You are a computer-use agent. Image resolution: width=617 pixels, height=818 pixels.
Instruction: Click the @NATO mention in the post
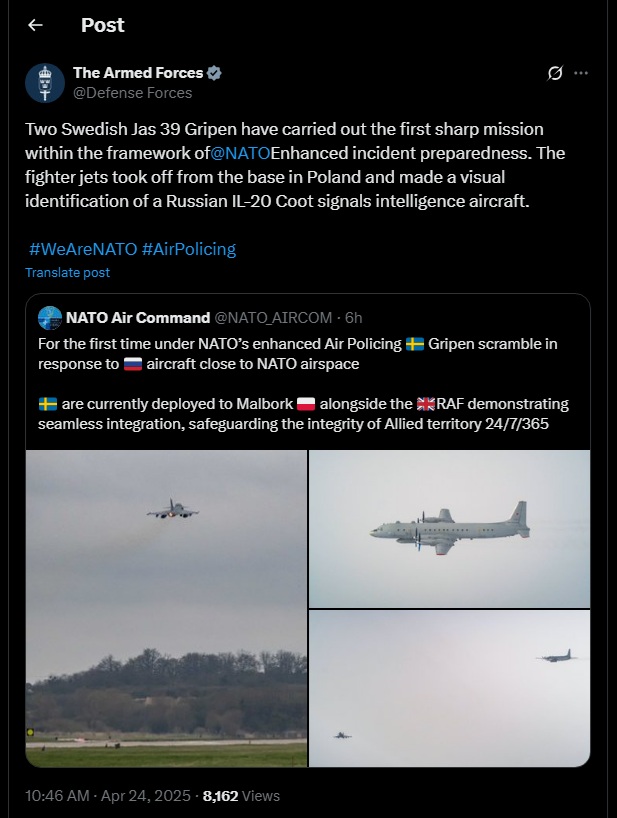[x=240, y=152]
